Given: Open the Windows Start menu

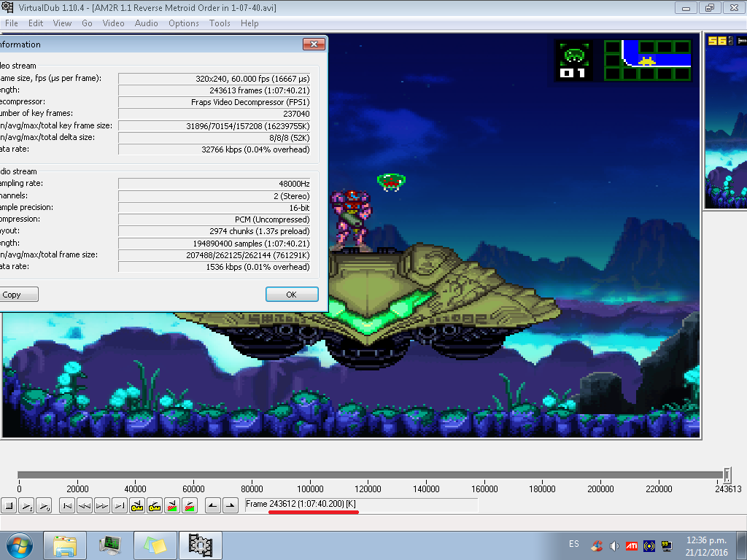Looking at the screenshot, I should tap(20, 545).
